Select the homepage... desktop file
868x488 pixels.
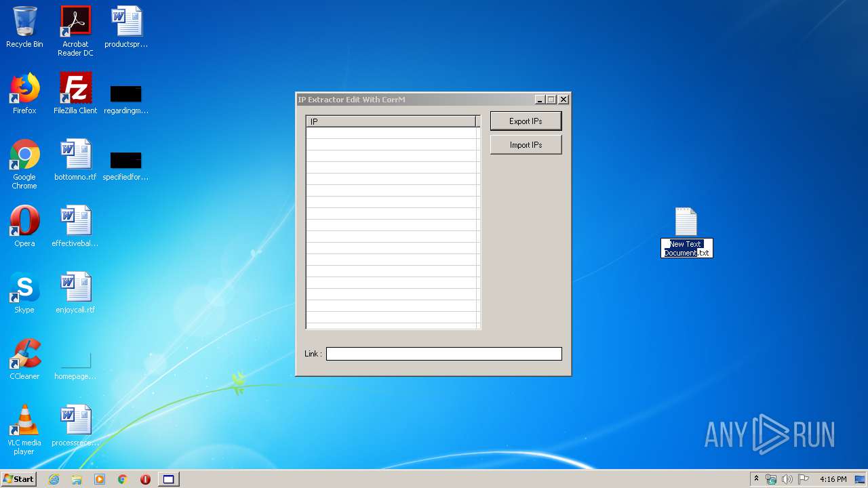pos(75,366)
